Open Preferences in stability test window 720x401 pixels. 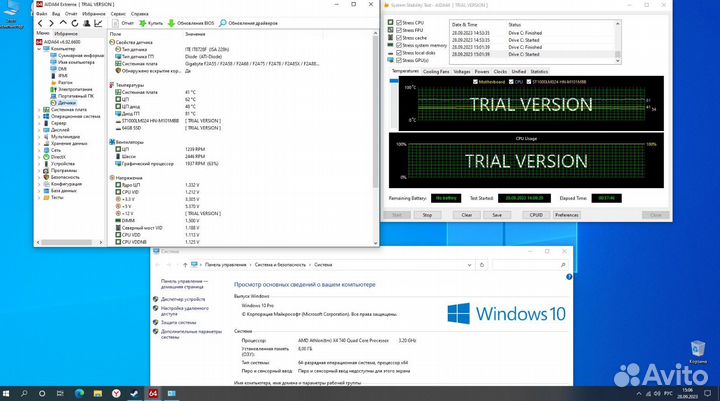click(x=566, y=215)
